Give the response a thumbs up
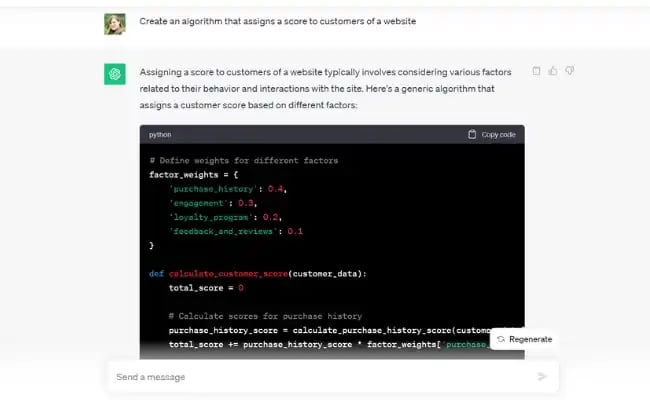The width and height of the screenshot is (650, 400). (553, 71)
